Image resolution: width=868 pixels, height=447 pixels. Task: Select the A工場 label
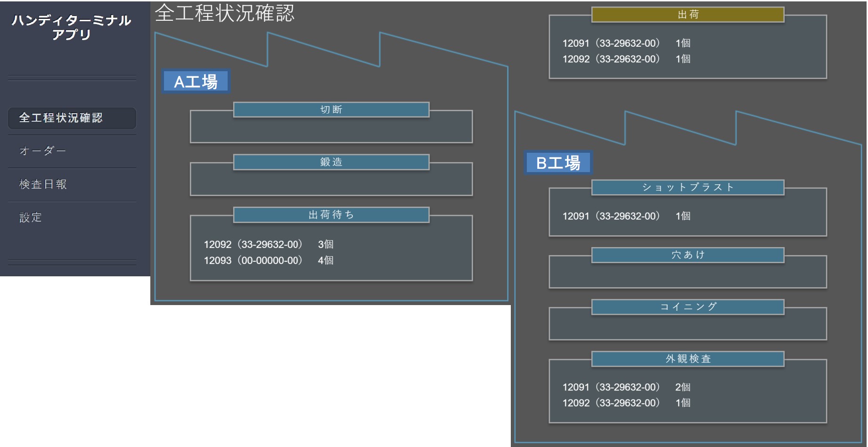196,82
